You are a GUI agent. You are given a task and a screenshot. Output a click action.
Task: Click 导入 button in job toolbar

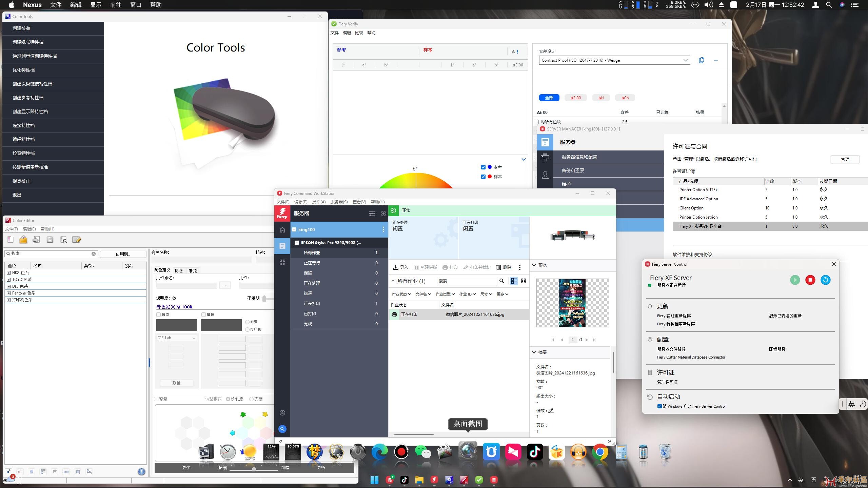tap(400, 267)
